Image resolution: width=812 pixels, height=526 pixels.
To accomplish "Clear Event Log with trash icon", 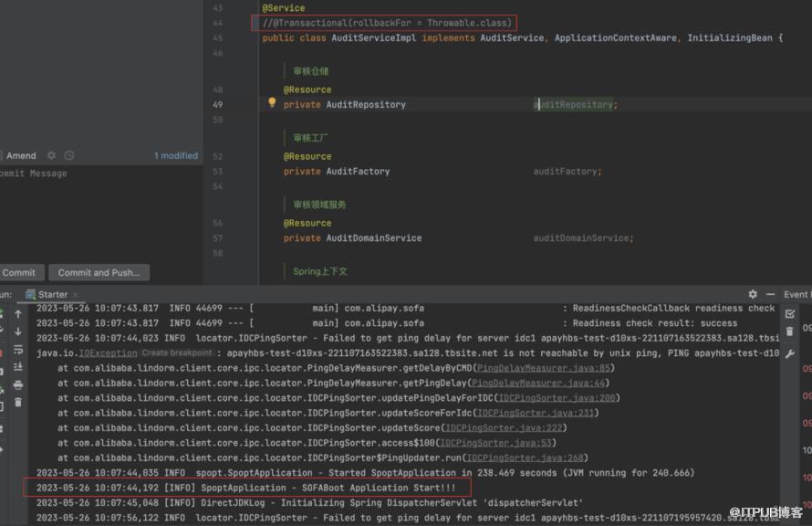I will pos(790,332).
